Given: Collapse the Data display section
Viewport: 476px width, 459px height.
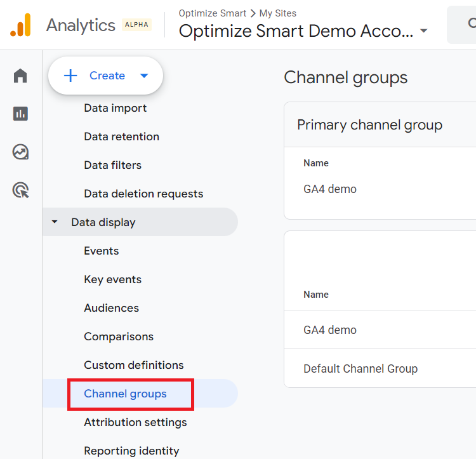Looking at the screenshot, I should [55, 222].
